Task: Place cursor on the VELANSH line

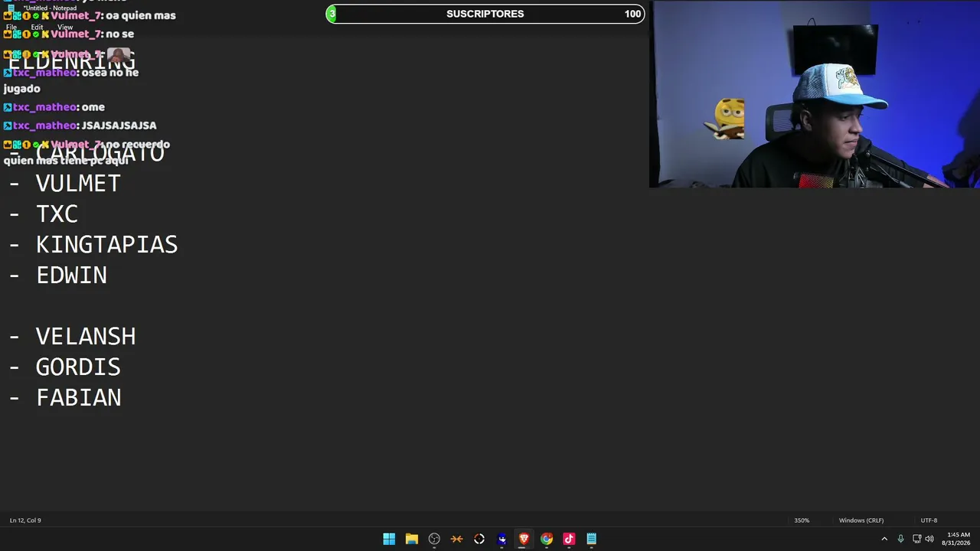Action: (86, 337)
